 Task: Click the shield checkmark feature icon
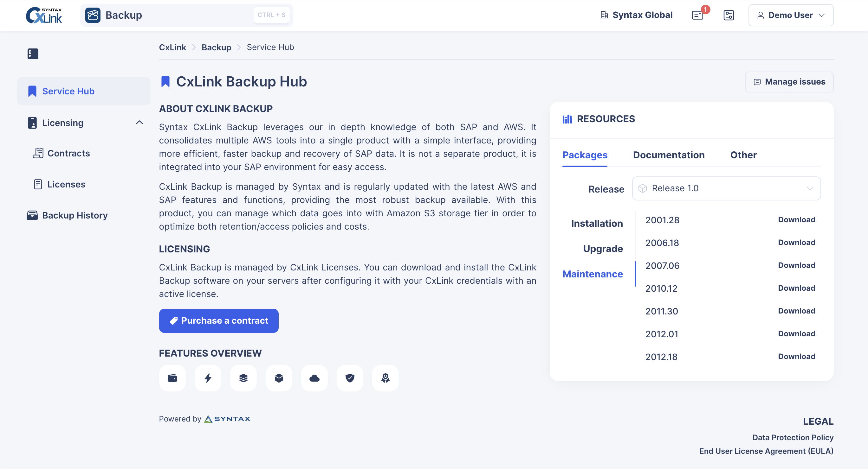(x=350, y=378)
